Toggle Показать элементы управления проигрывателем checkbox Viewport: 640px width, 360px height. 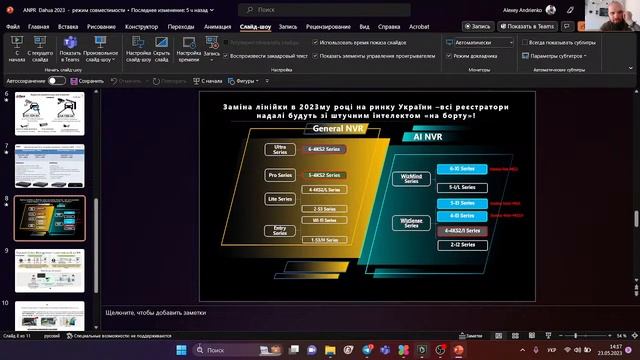(x=315, y=56)
